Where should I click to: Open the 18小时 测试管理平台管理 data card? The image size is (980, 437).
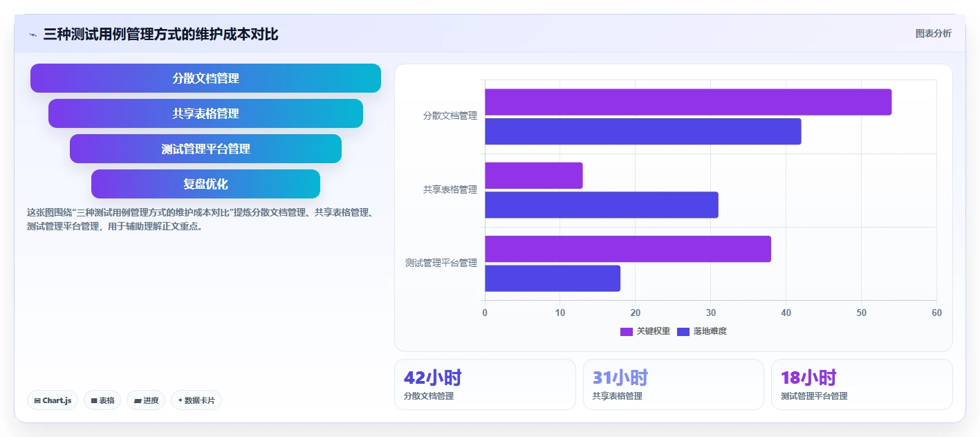(x=862, y=384)
